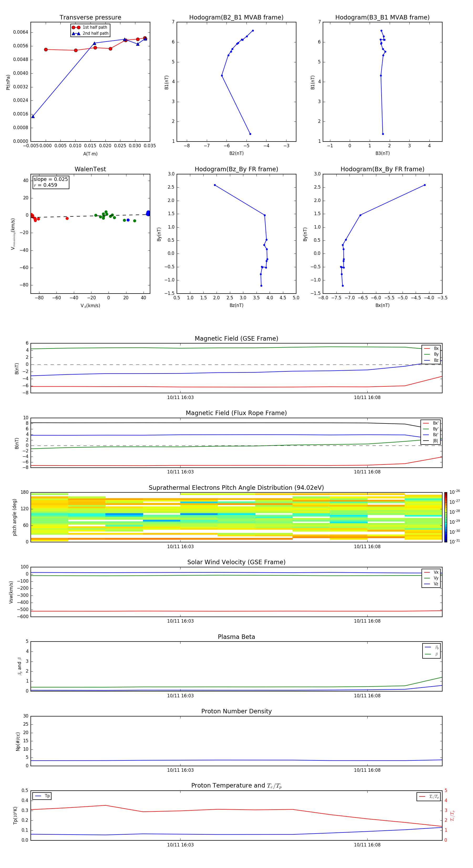
Task: Click the top-right point of the Bx_By hodogram
Action: tap(425, 185)
